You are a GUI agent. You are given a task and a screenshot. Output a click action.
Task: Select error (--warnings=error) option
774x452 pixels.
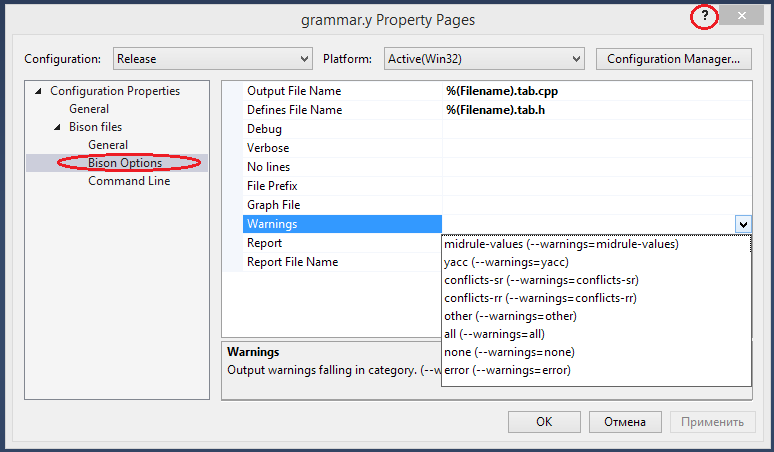point(506,370)
